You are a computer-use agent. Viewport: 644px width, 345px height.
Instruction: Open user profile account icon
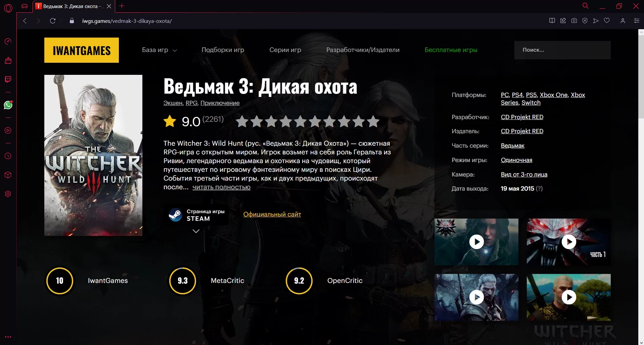[623, 21]
